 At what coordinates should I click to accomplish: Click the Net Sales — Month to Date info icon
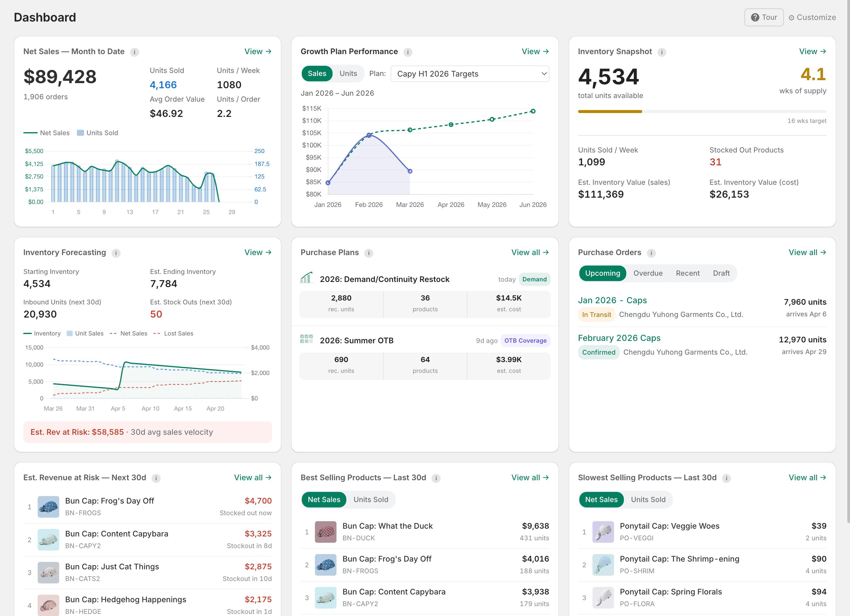point(135,52)
